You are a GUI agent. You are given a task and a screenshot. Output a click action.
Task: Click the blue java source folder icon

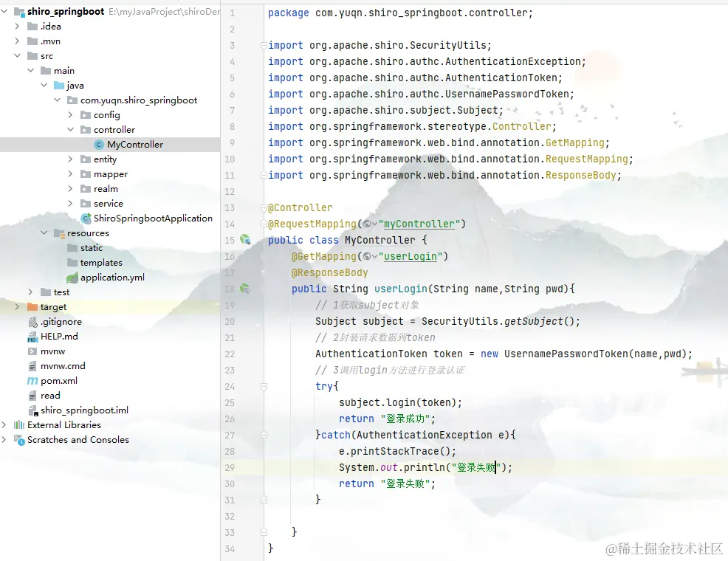point(59,86)
